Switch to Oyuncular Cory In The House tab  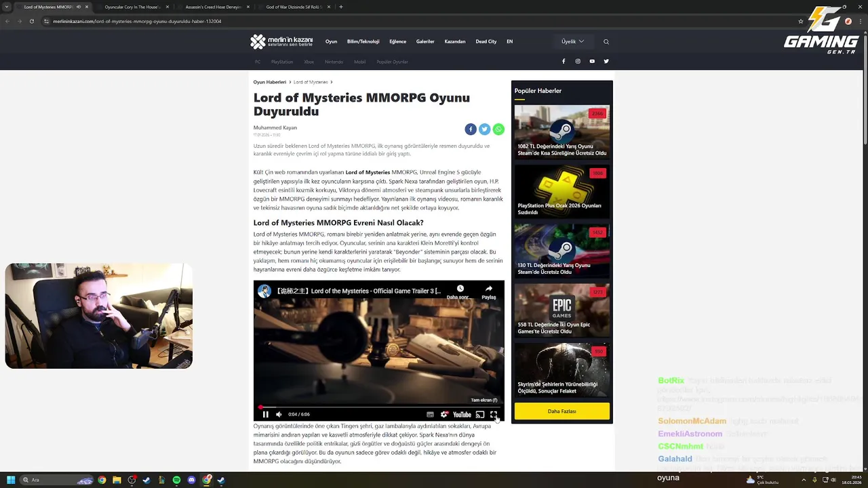tap(132, 7)
